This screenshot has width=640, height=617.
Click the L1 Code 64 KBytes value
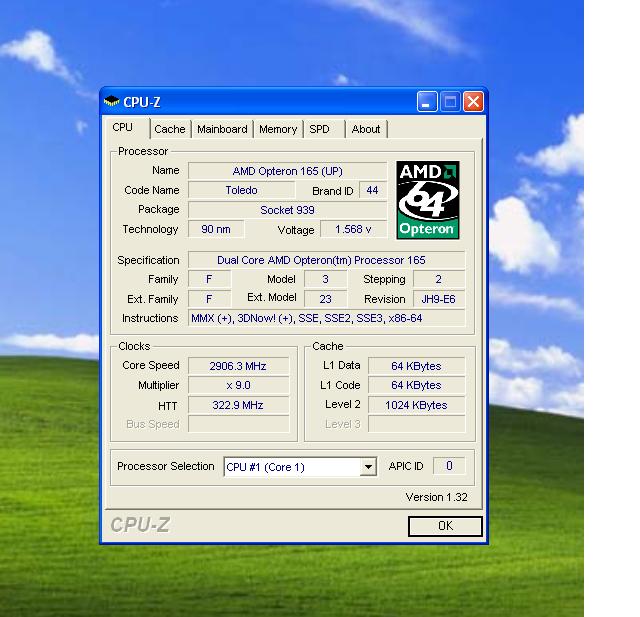(416, 385)
